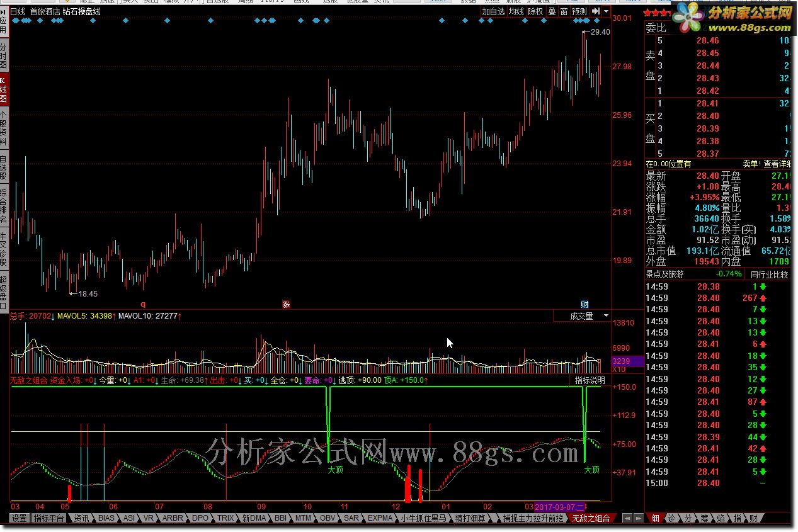798x532 pixels.
Task: Select the 小牛抓住黑马 indicator tab
Action: [425, 518]
